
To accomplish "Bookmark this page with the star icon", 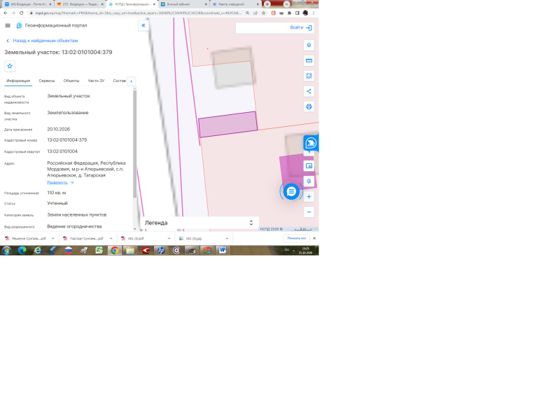I will tap(264, 13).
